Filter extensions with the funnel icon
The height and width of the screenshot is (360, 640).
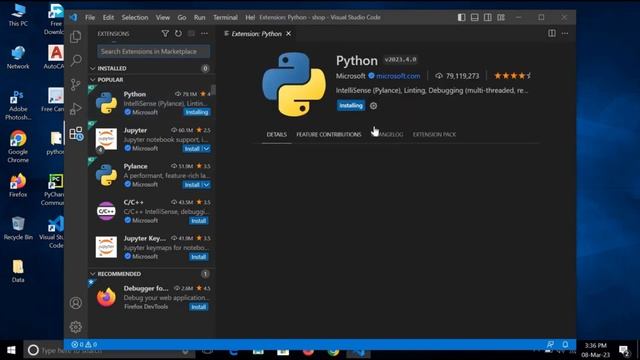165,33
